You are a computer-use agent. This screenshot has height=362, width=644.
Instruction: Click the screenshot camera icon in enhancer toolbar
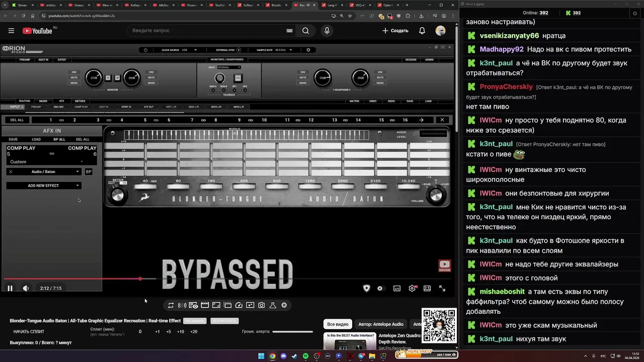point(262,305)
